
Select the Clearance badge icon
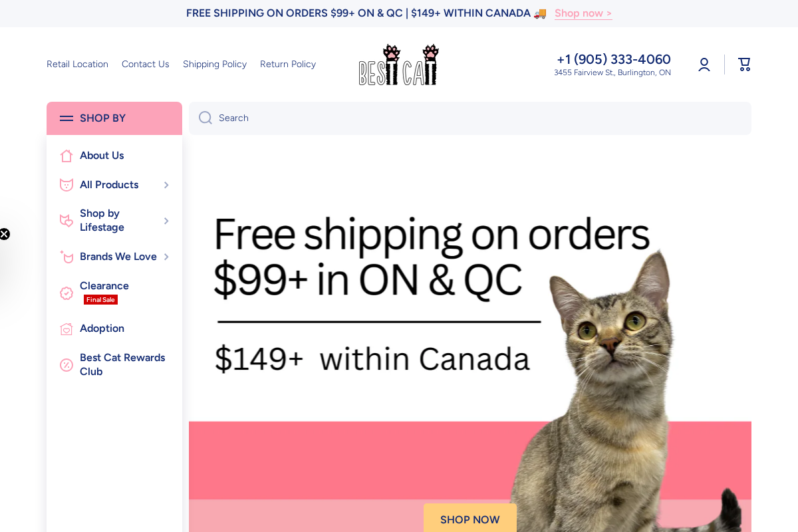66,293
